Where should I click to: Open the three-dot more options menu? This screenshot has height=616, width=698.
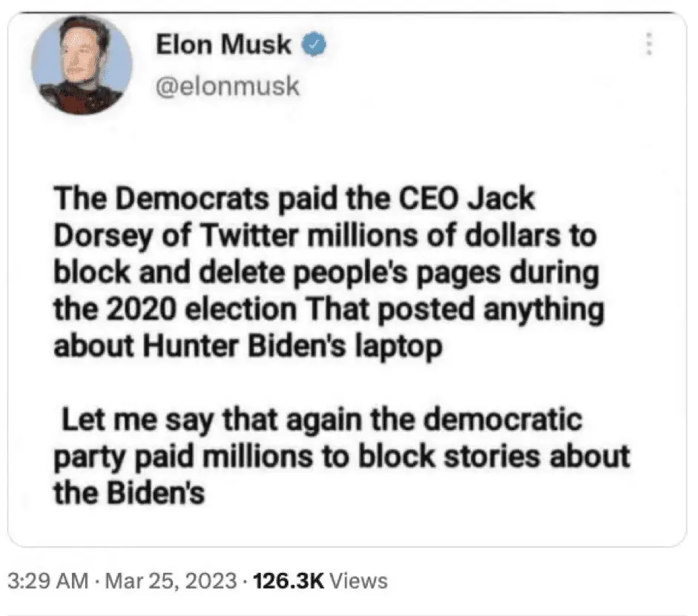tap(649, 44)
